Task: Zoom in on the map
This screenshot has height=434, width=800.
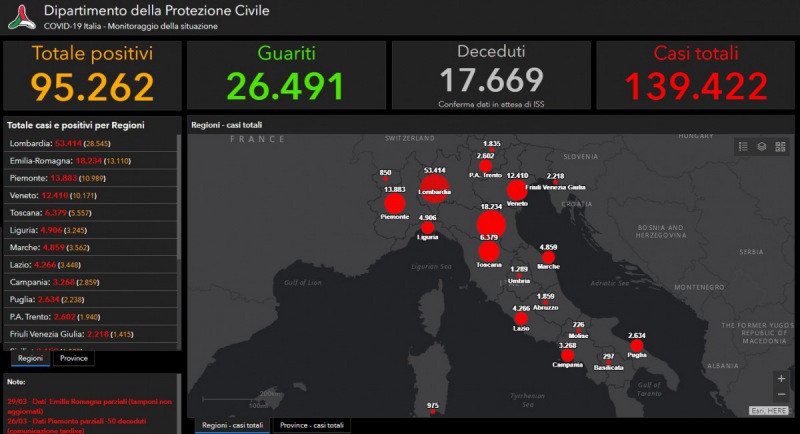Action: pos(780,379)
